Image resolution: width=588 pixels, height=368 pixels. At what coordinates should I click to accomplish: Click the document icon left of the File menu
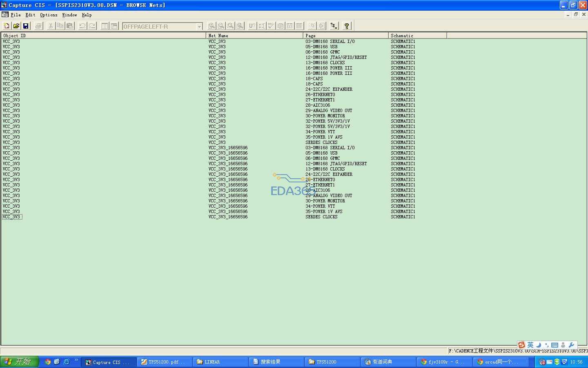point(5,15)
